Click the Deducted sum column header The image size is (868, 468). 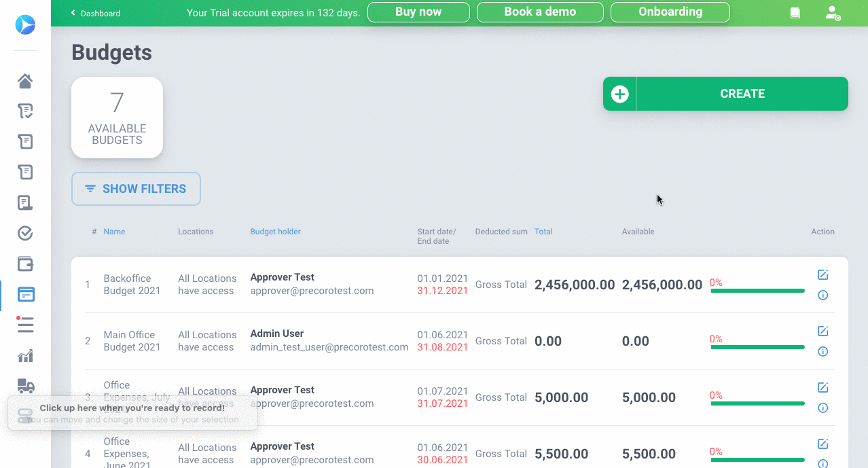click(501, 232)
